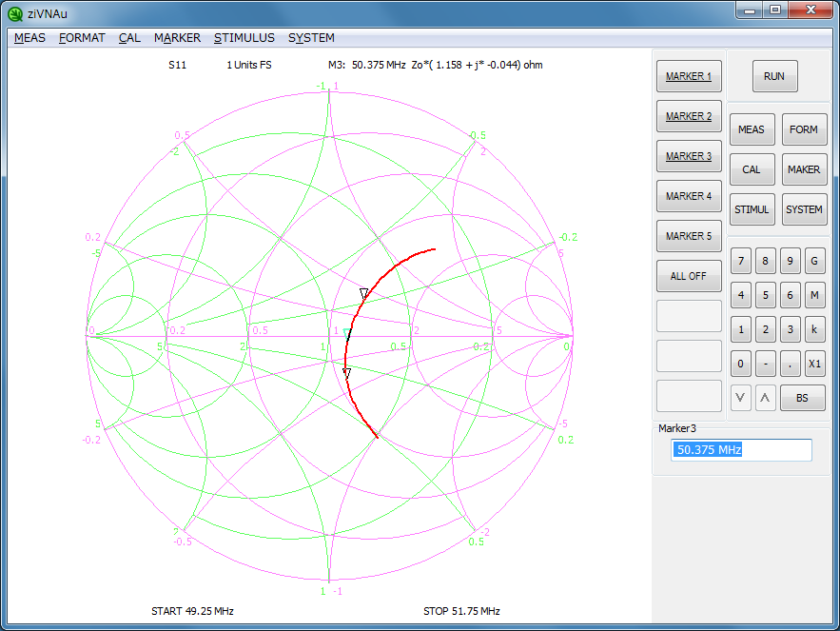Click the down arrow stepper key
The height and width of the screenshot is (631, 840).
[741, 398]
